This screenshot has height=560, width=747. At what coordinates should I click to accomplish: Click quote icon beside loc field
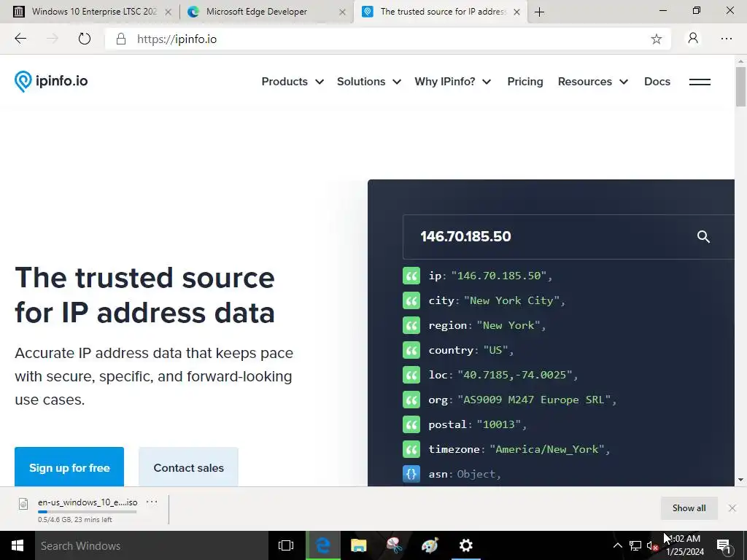(411, 375)
